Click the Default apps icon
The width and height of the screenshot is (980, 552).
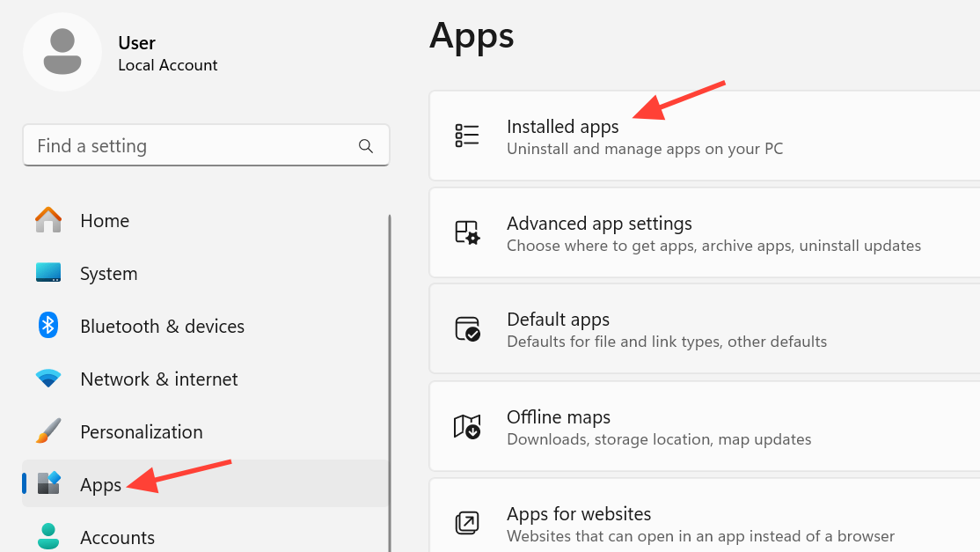[467, 329]
